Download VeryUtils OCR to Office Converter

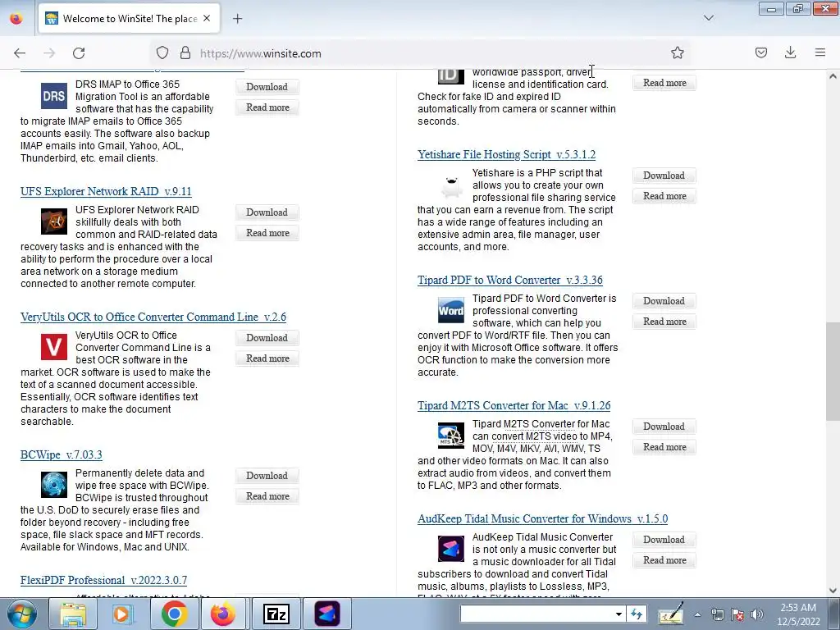point(267,338)
